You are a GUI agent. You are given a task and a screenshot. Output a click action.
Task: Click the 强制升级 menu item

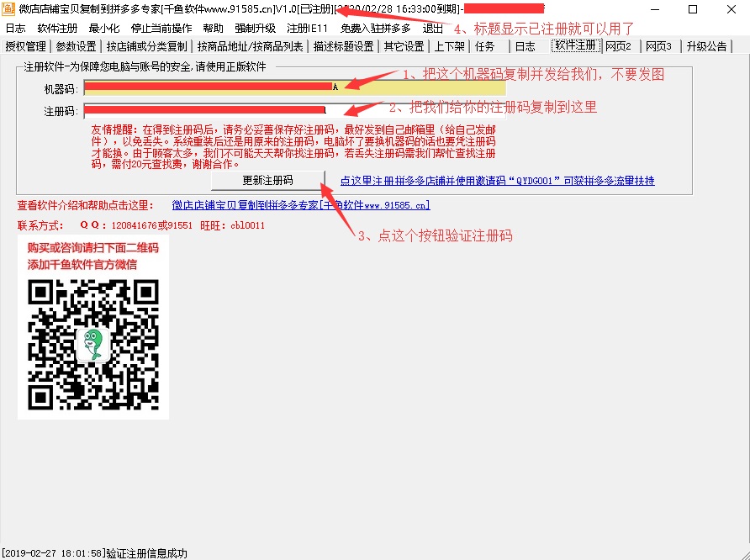(x=256, y=29)
